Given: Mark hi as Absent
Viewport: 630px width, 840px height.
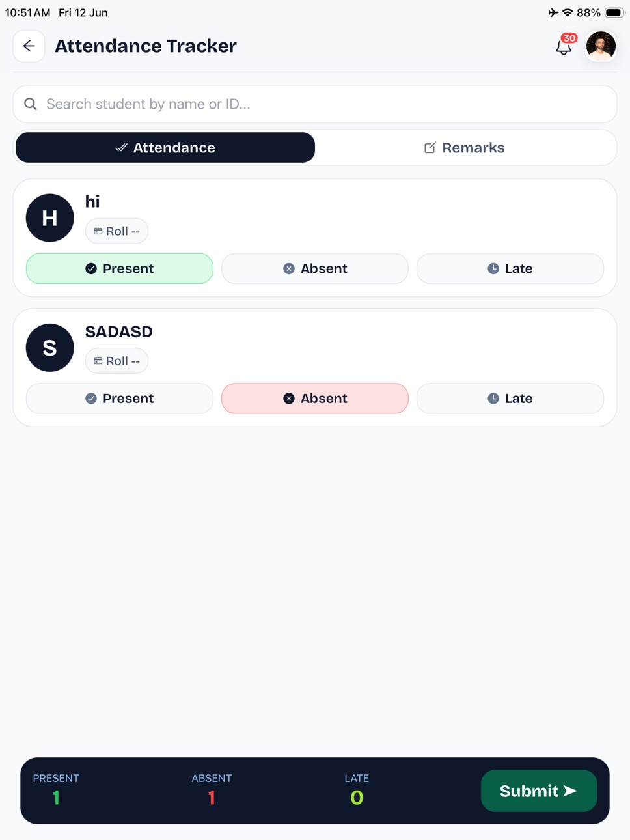Looking at the screenshot, I should point(315,268).
